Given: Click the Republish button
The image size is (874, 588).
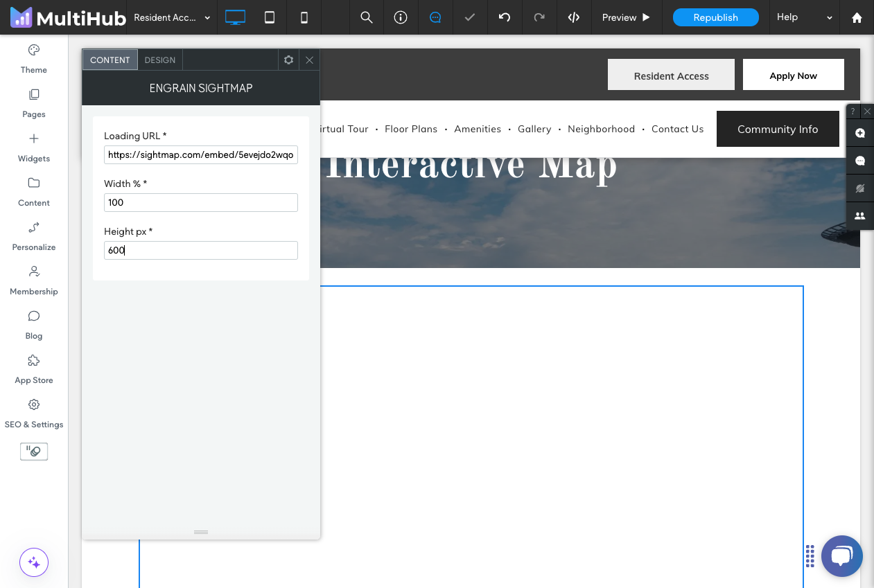Looking at the screenshot, I should [x=716, y=17].
